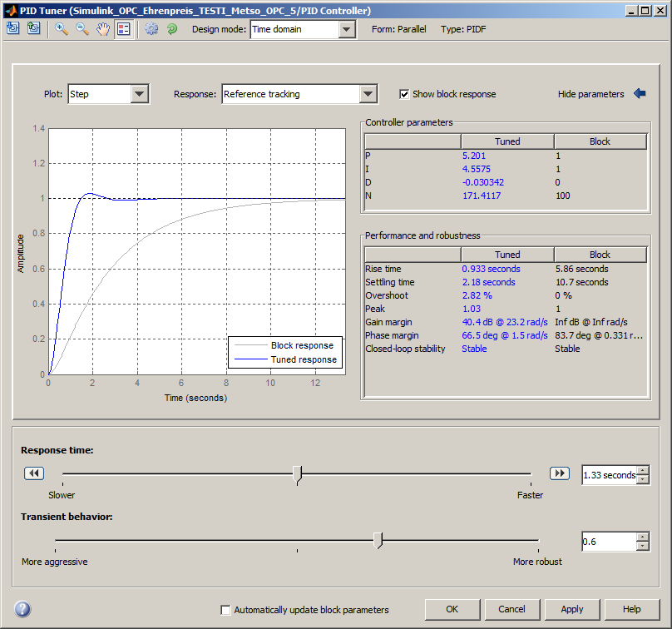The width and height of the screenshot is (672, 629).
Task: Open the Response dropdown showing Reference tracking
Action: click(299, 94)
